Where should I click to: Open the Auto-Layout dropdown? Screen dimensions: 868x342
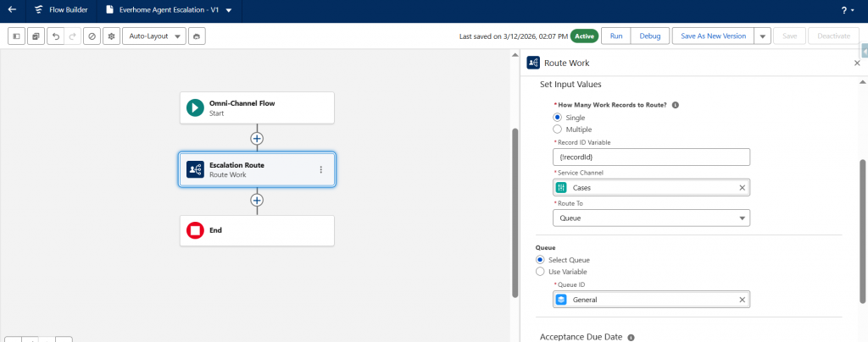point(157,36)
